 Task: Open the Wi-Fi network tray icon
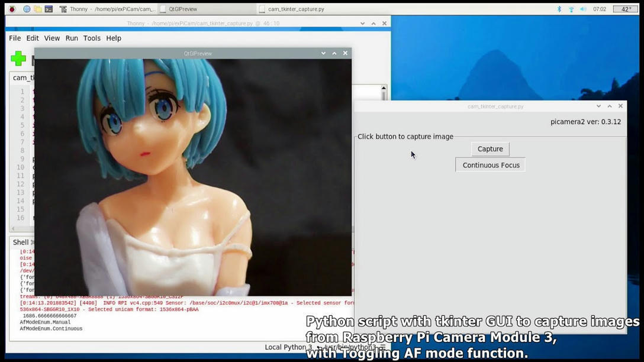tap(571, 9)
